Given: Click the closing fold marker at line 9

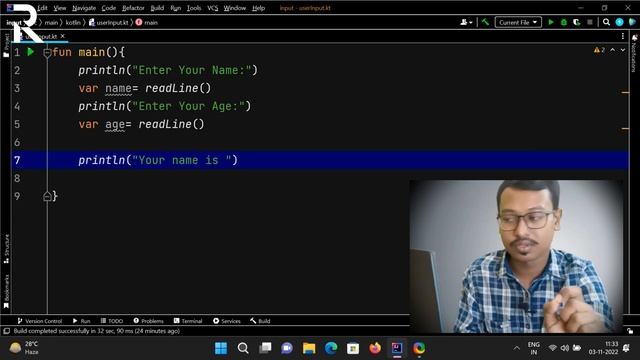Looking at the screenshot, I should [47, 196].
